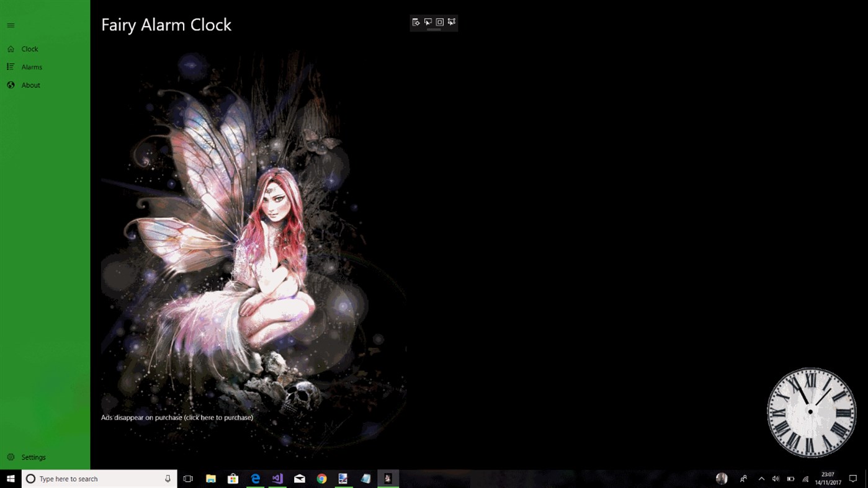Viewport: 868px width, 488px height.
Task: Click the Settings label in sidebar
Action: 34,457
